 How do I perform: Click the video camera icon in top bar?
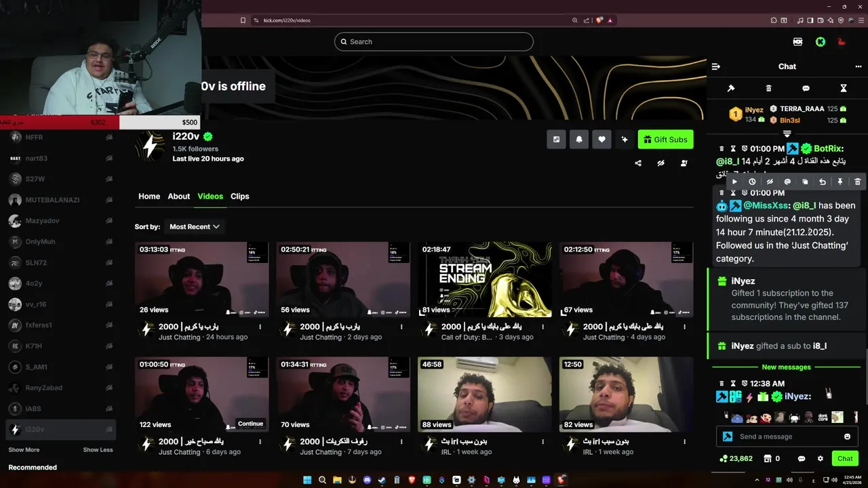point(798,42)
